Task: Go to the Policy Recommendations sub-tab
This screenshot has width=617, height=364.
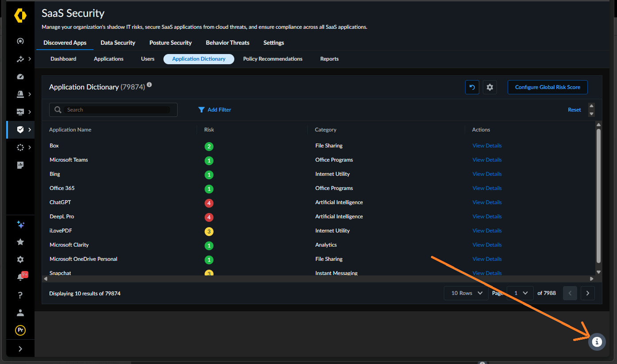Action: tap(273, 59)
